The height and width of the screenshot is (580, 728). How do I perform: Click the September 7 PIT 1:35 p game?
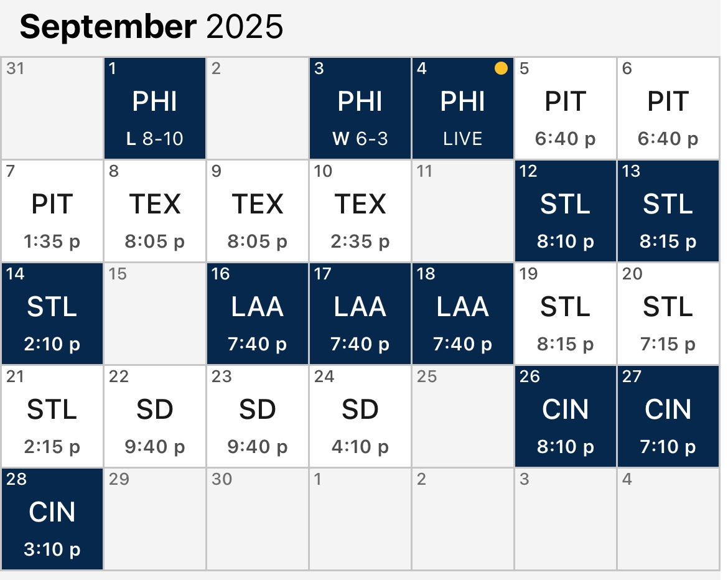pos(52,211)
